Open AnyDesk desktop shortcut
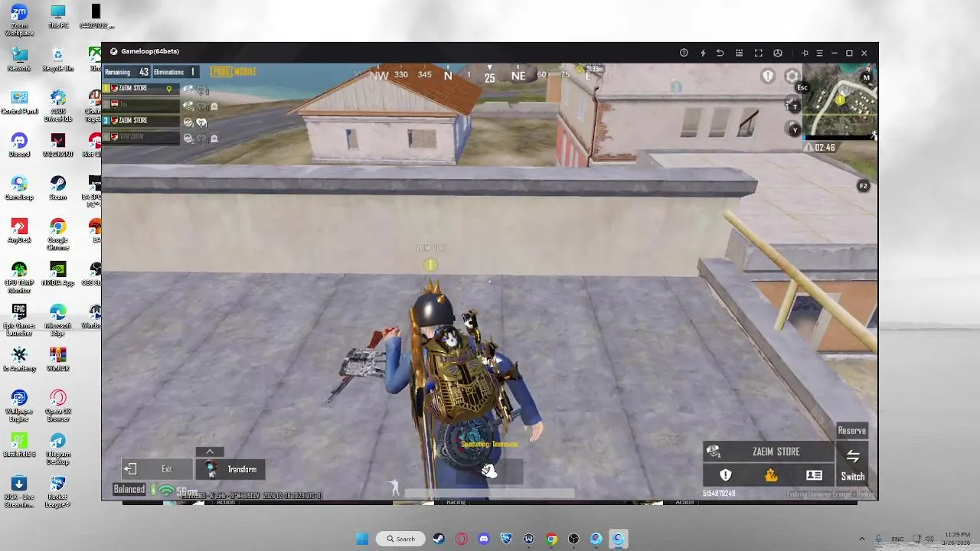The height and width of the screenshot is (551, 980). point(19,231)
